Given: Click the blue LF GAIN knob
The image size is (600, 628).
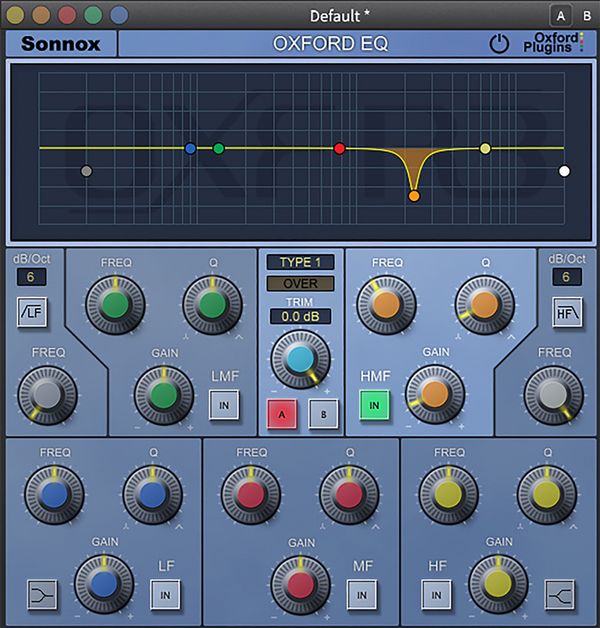Looking at the screenshot, I should (x=104, y=585).
